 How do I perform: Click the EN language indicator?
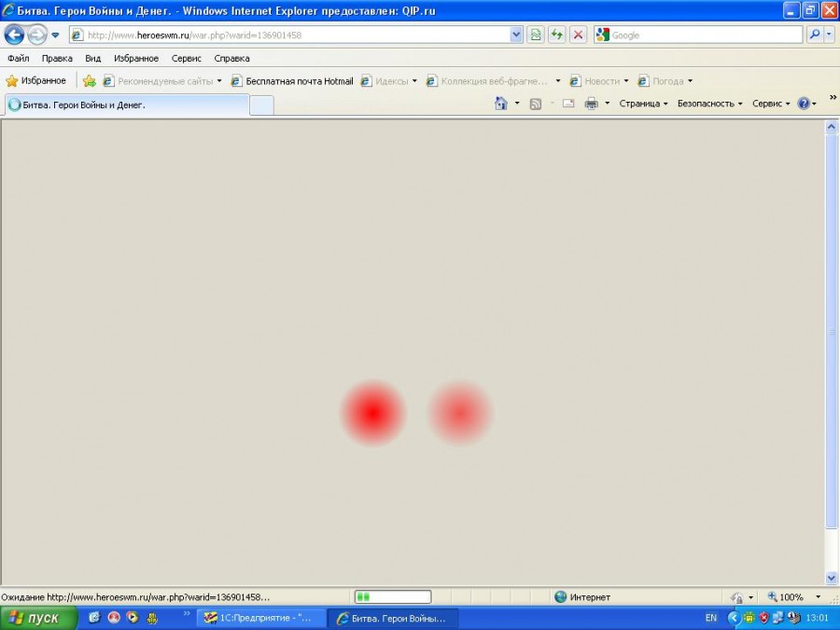tap(711, 618)
